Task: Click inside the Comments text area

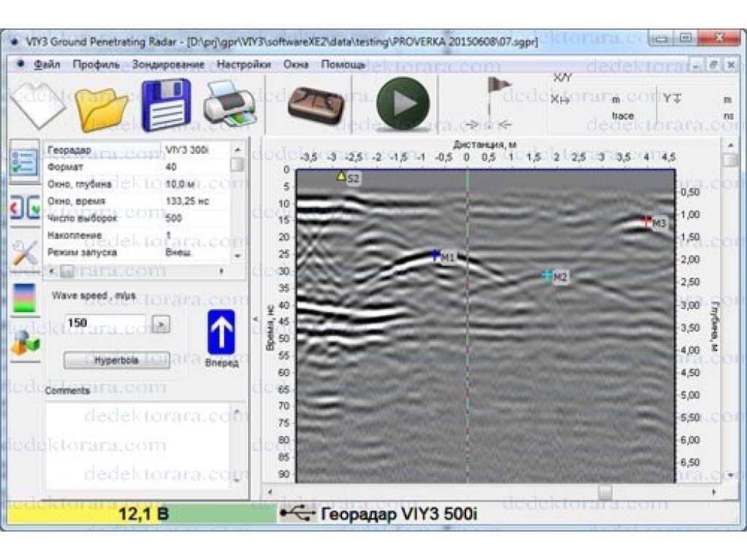Action: pyautogui.click(x=138, y=446)
